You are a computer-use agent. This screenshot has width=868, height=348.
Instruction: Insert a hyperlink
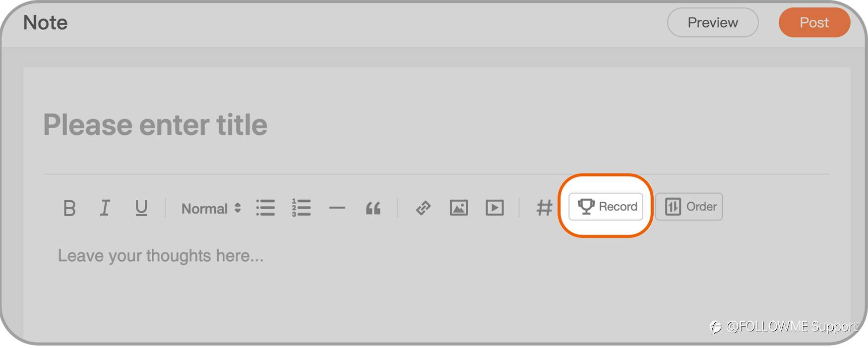423,208
